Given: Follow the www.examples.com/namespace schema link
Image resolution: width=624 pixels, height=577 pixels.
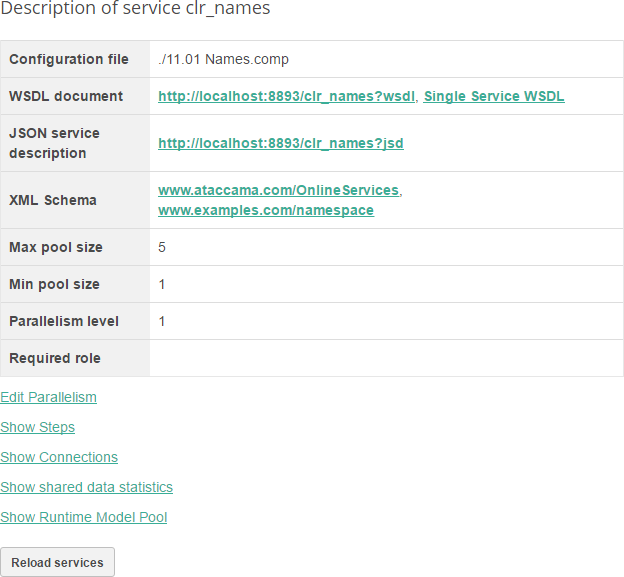Looking at the screenshot, I should (266, 210).
